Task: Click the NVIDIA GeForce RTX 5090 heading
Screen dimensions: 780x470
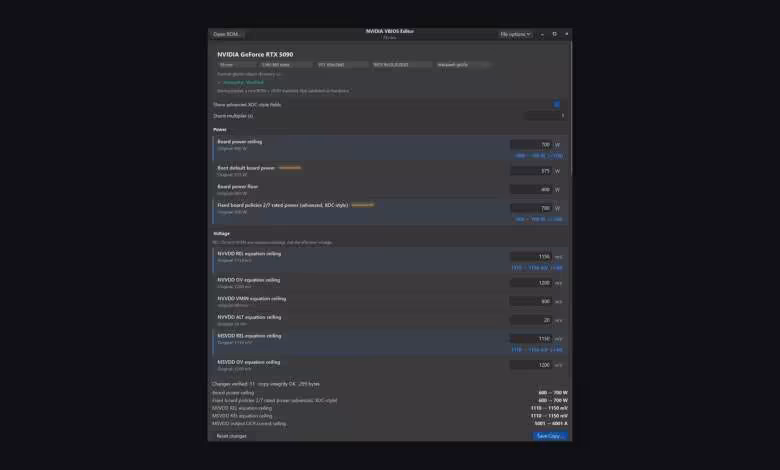Action: (x=255, y=54)
